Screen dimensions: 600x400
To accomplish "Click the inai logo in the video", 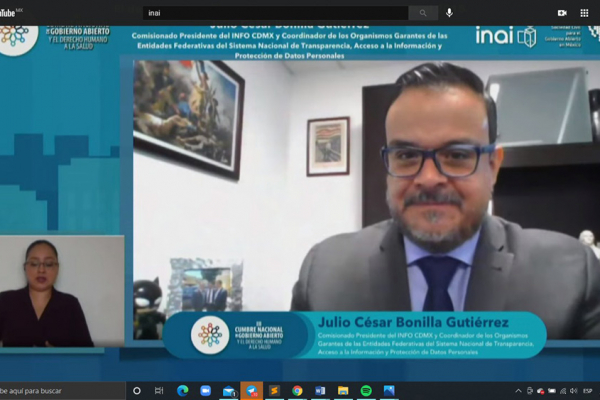I will 505,36.
